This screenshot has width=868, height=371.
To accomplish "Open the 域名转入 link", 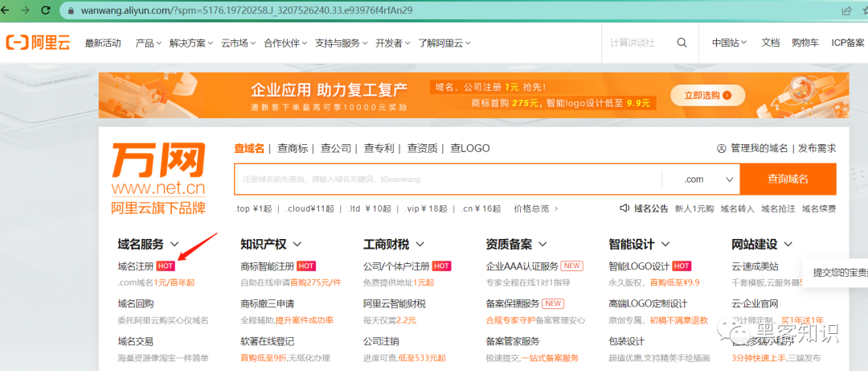I will tap(737, 208).
